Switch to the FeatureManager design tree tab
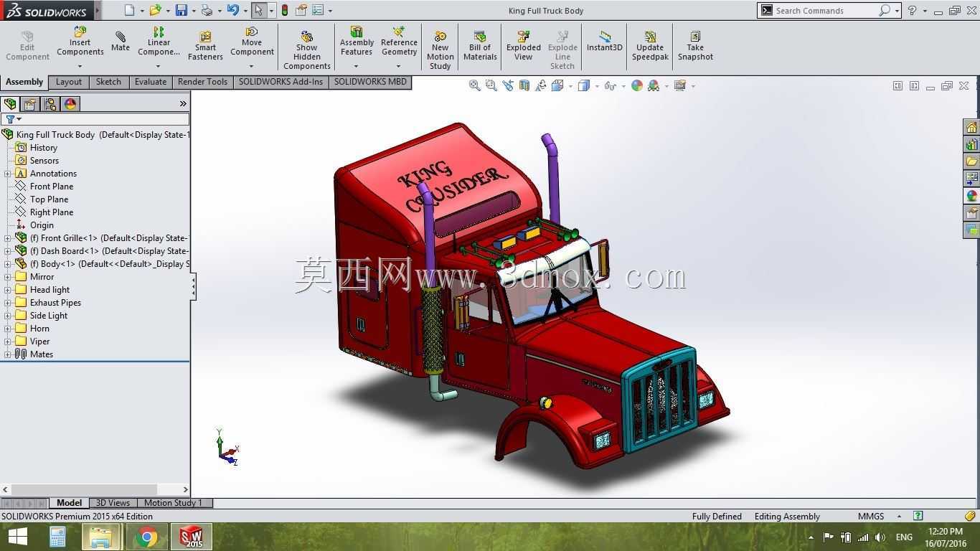Image resolution: width=980 pixels, height=551 pixels. (10, 104)
